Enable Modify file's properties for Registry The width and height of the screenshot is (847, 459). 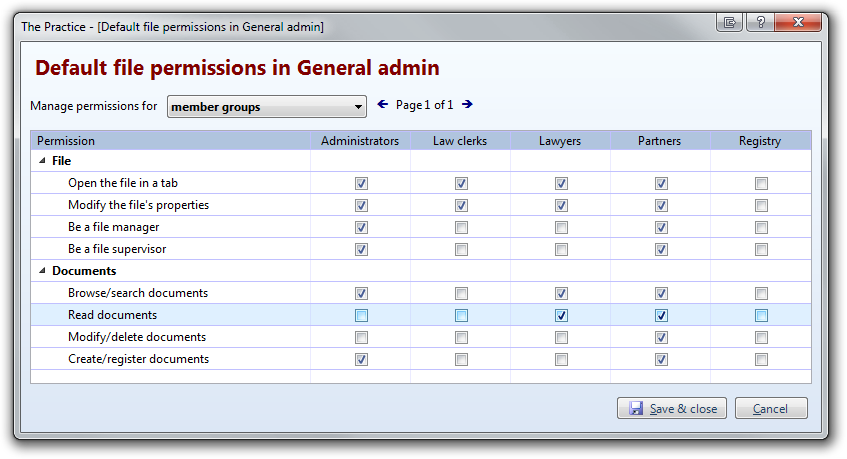pos(762,205)
